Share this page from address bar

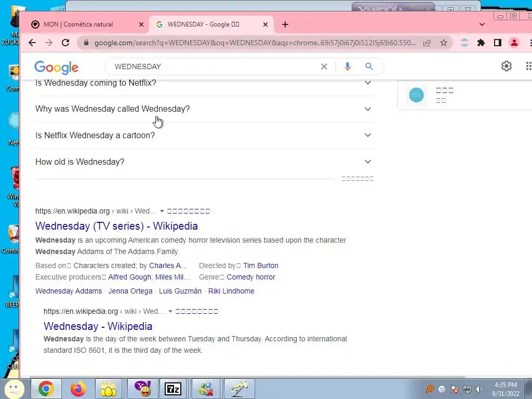pos(427,43)
